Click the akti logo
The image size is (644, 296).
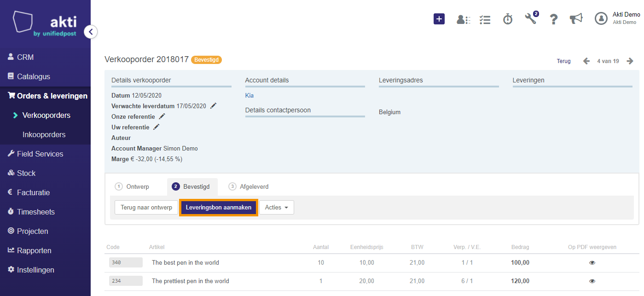[x=45, y=24]
